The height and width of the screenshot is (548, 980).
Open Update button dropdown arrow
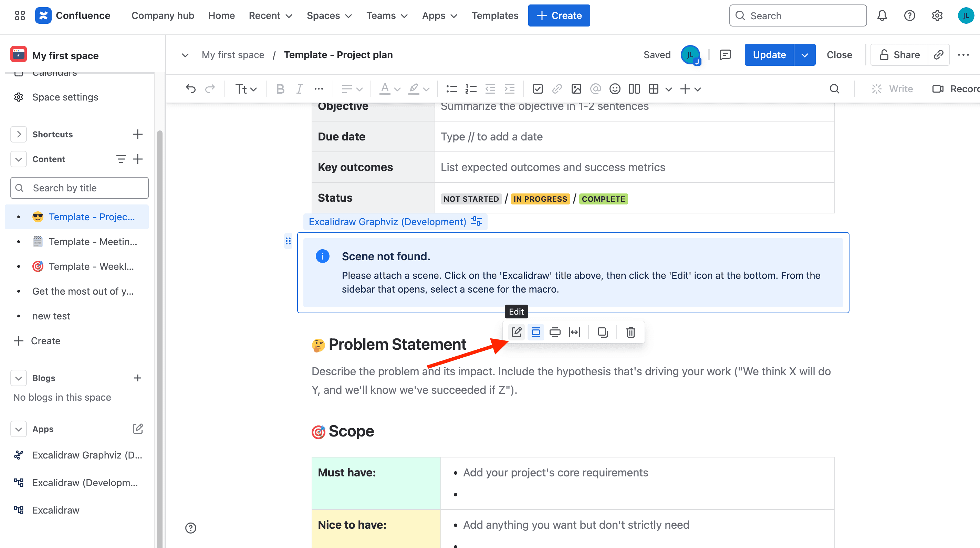805,55
